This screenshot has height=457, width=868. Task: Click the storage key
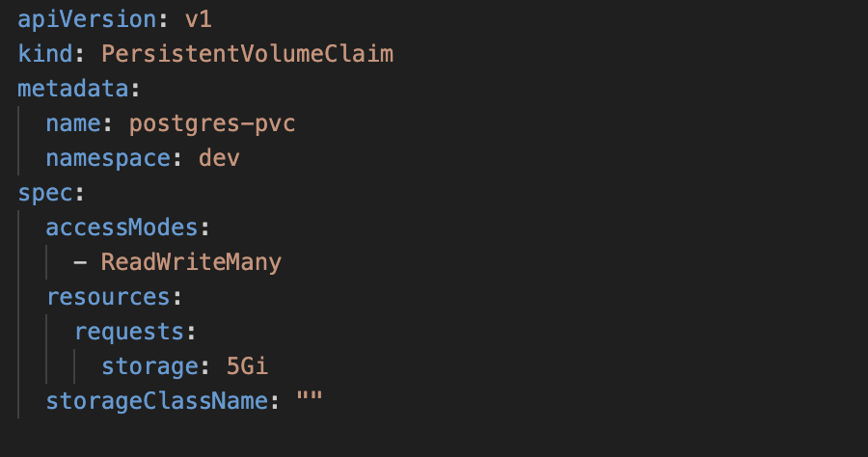tap(150, 366)
